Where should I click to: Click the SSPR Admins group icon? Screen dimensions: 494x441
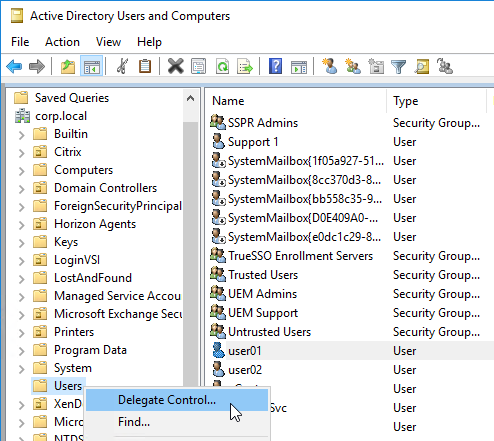click(x=218, y=122)
